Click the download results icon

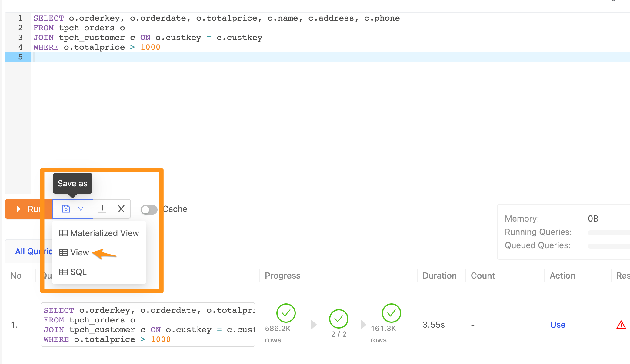click(102, 209)
